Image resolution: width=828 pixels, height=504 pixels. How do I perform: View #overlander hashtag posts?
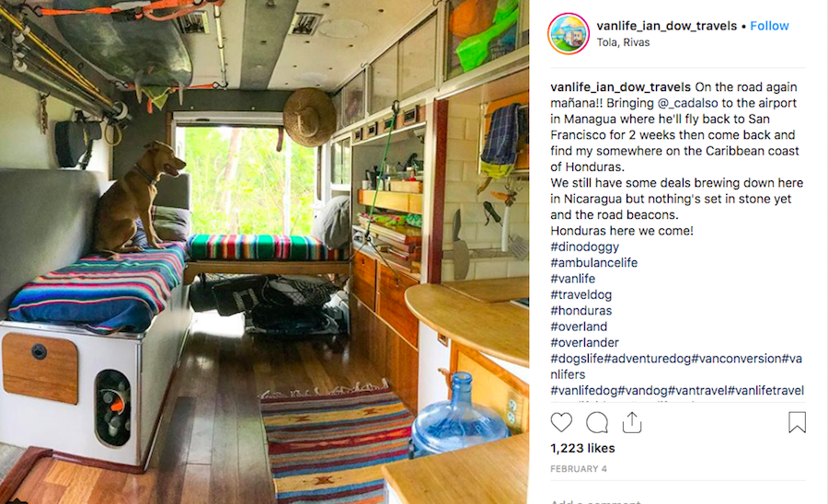pyautogui.click(x=584, y=342)
